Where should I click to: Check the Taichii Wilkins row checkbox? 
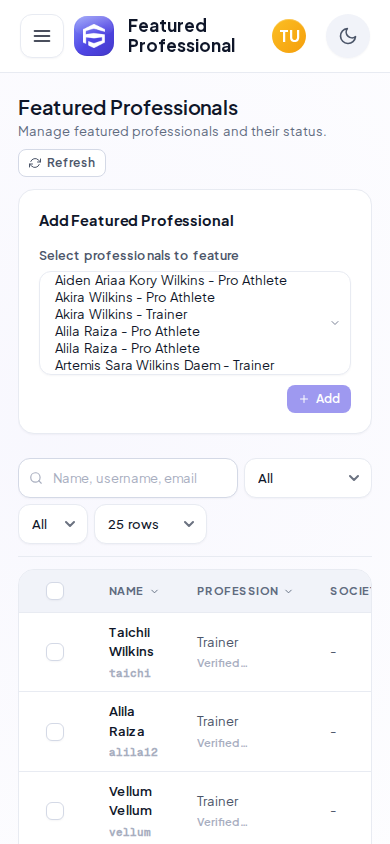click(55, 652)
